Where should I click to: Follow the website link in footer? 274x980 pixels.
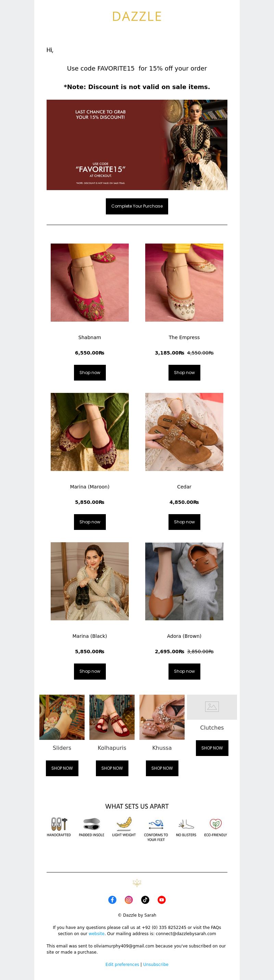pyautogui.click(x=97, y=934)
